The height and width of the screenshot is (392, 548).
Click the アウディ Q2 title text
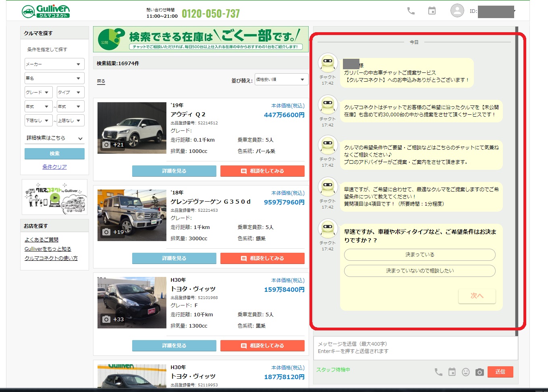[188, 114]
